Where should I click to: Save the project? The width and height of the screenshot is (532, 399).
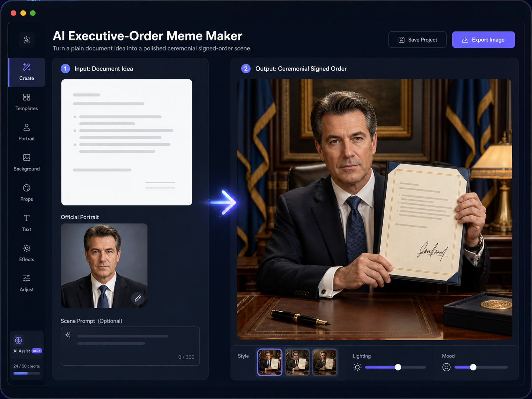[417, 40]
